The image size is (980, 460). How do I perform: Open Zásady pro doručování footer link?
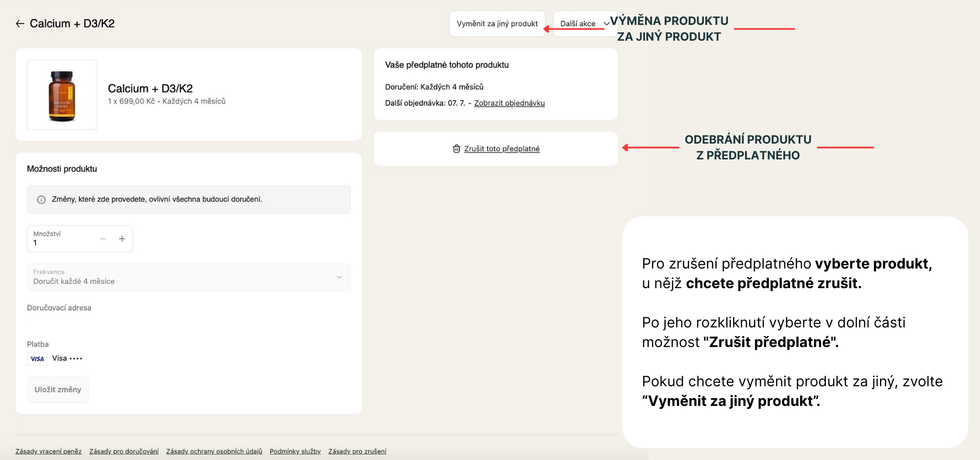tap(124, 451)
